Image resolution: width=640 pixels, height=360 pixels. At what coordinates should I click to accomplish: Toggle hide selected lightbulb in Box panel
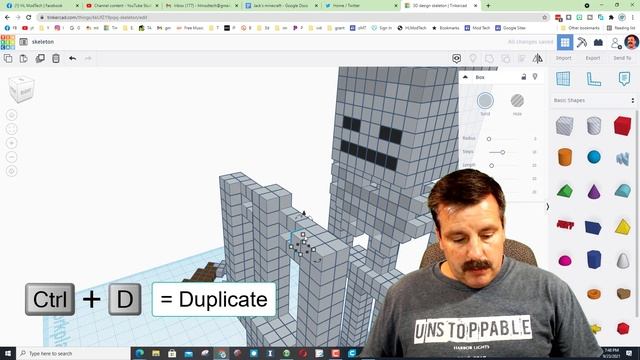click(535, 77)
